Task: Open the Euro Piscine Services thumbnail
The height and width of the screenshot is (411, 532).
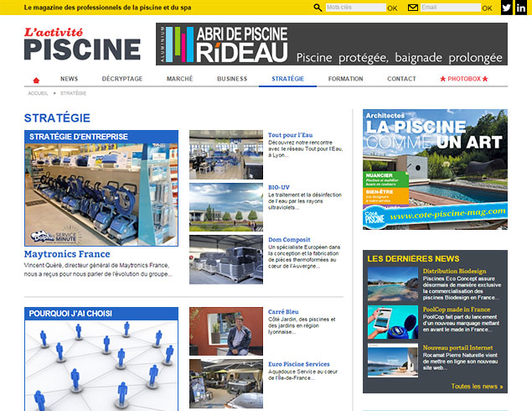Action: click(226, 384)
